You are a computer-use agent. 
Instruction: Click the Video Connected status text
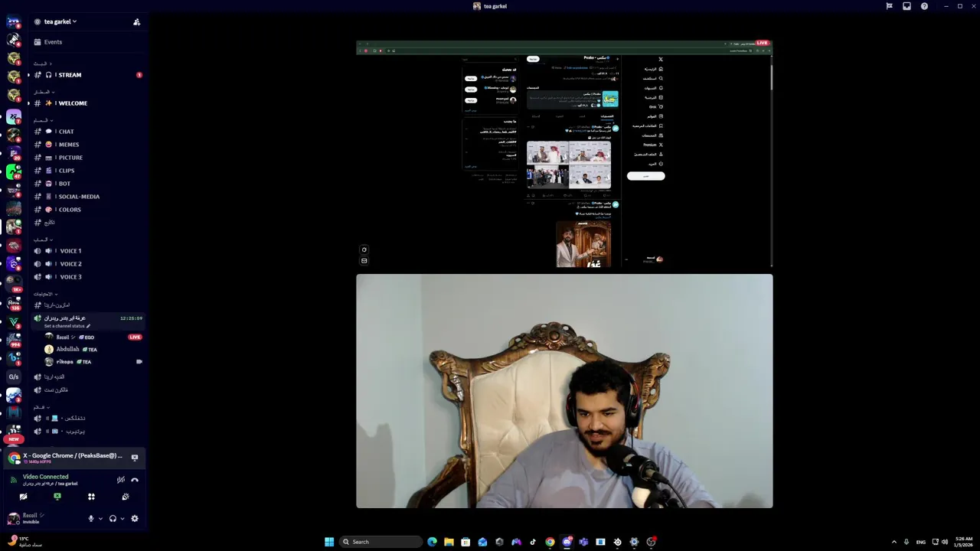click(45, 477)
